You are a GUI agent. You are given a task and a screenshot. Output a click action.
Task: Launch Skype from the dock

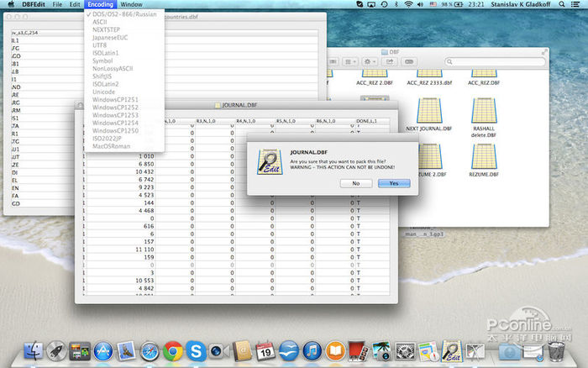(197, 350)
